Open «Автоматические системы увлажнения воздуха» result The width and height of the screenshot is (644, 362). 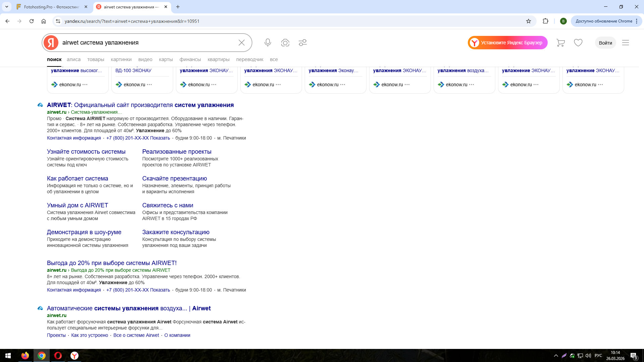click(129, 308)
